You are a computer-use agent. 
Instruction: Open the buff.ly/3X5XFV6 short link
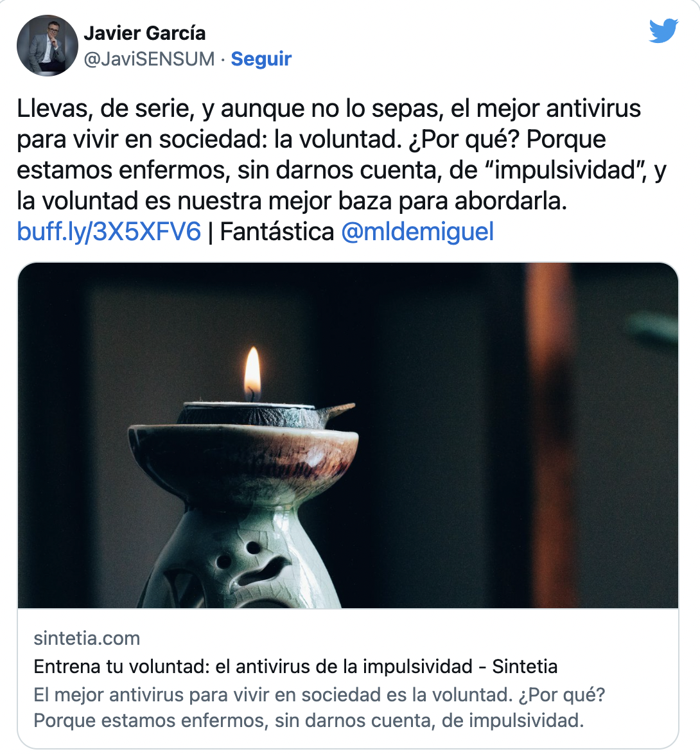pyautogui.click(x=109, y=231)
